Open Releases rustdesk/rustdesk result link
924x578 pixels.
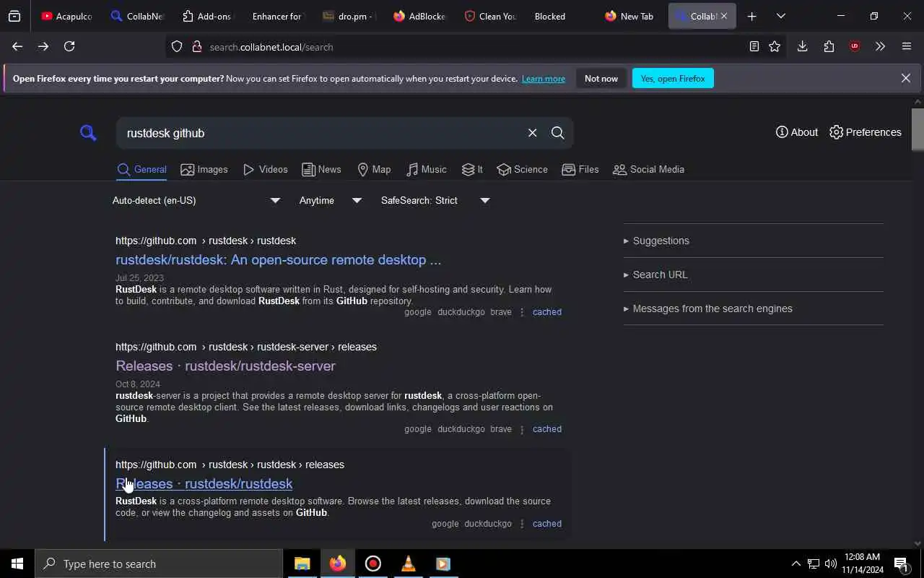[204, 484]
